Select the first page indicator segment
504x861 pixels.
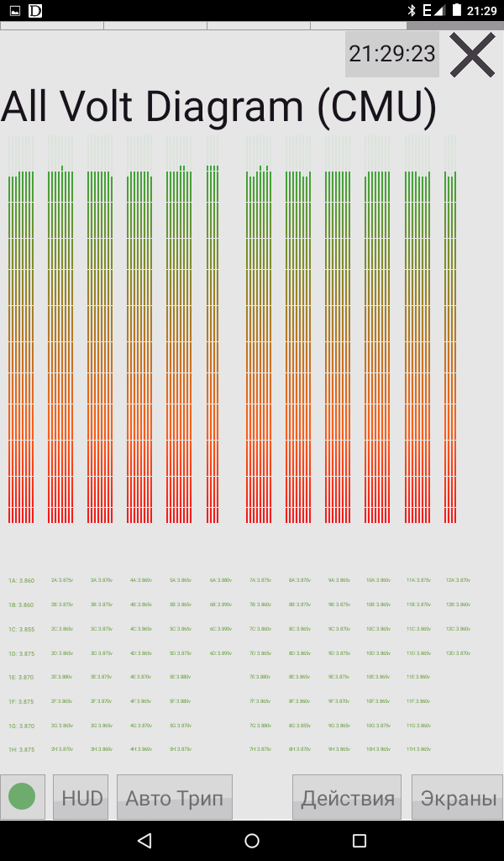(x=51, y=25)
